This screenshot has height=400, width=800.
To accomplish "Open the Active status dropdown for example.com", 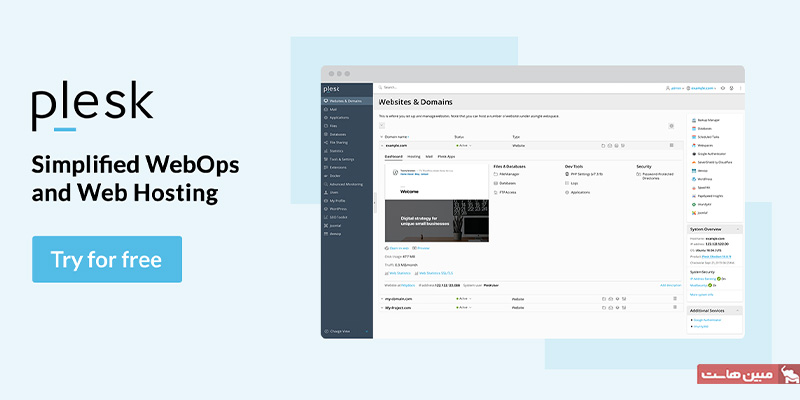I will point(462,146).
